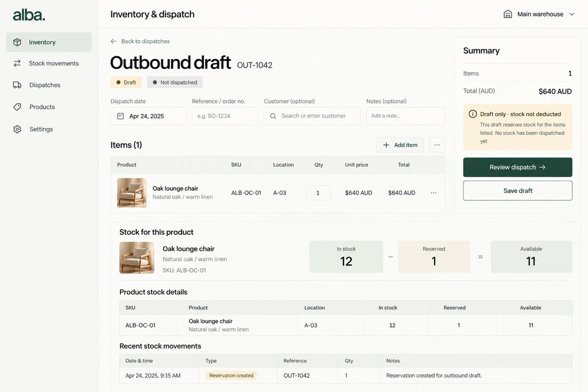588x392 pixels.
Task: Click the Not dispatched status badge
Action: click(x=175, y=83)
